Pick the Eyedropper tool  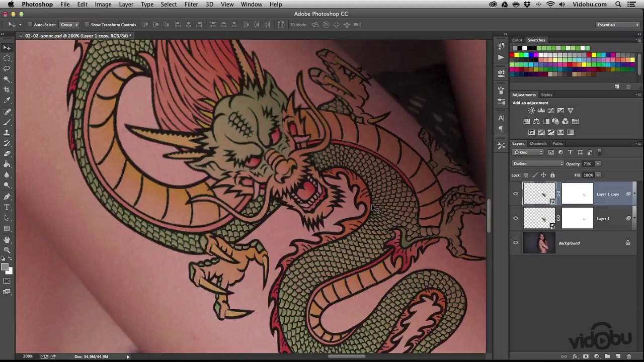7,101
